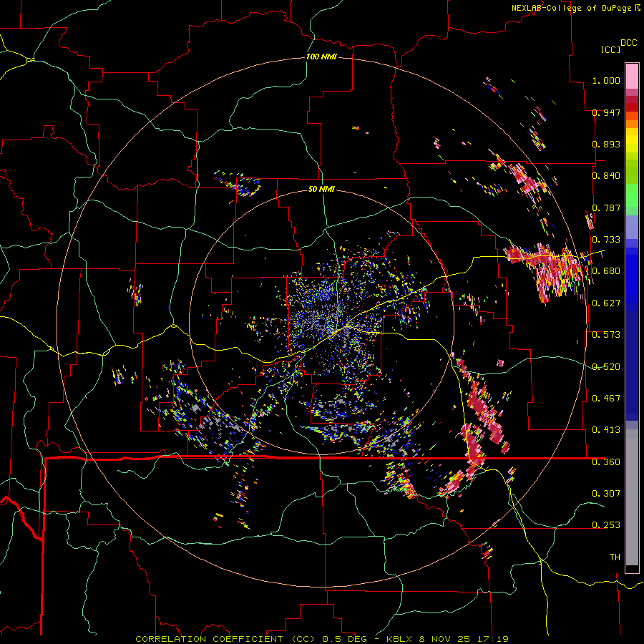This screenshot has height=644, width=644.
Task: Click the 8 NOV 25 date text
Action: [x=444, y=639]
